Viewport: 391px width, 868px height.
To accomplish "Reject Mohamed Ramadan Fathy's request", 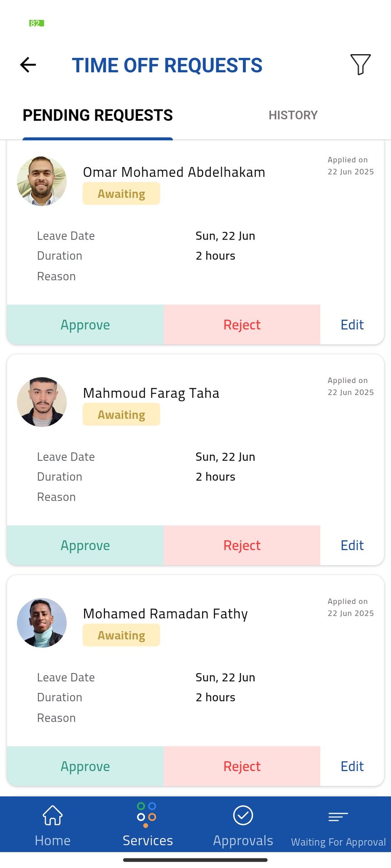I will pos(242,766).
